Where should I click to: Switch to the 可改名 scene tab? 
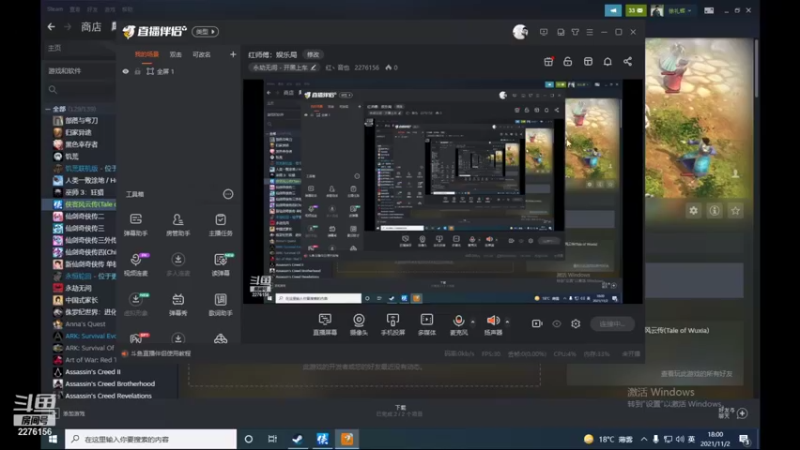(x=202, y=54)
